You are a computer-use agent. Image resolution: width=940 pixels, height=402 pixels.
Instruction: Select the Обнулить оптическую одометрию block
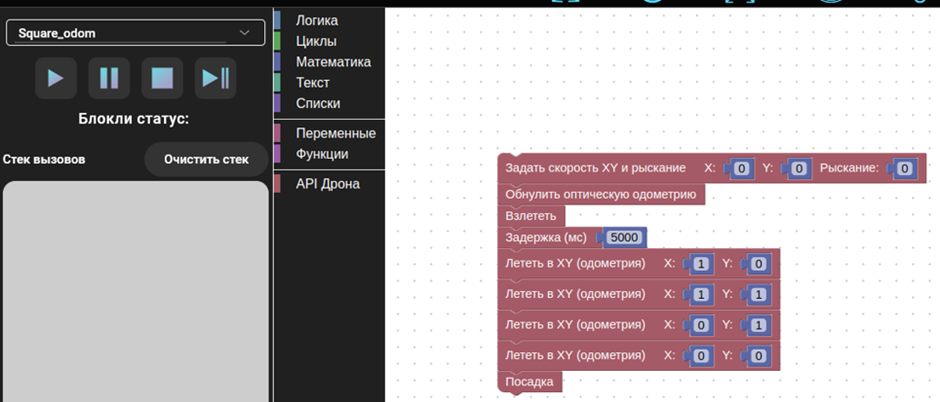coord(600,194)
